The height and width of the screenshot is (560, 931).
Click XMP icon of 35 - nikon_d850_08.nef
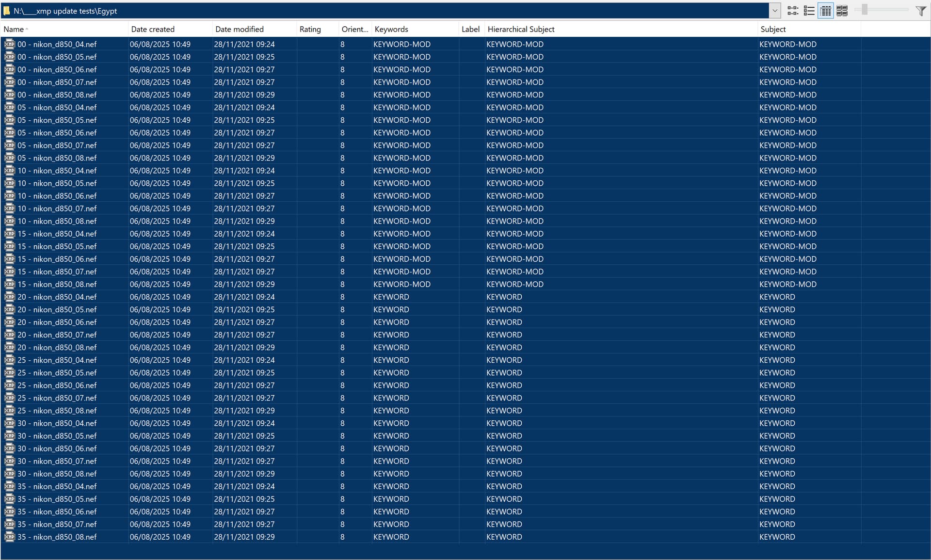click(x=9, y=537)
